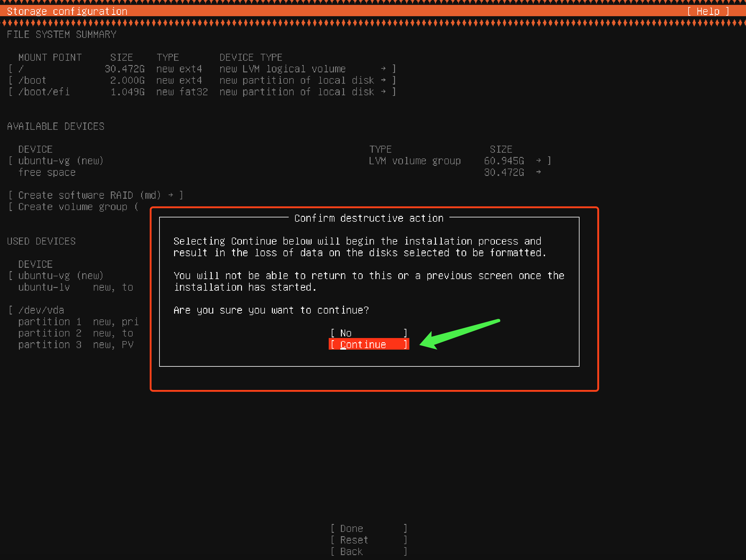Viewport: 746px width, 560px height.
Task: Click the LVM volume group type text
Action: point(415,161)
